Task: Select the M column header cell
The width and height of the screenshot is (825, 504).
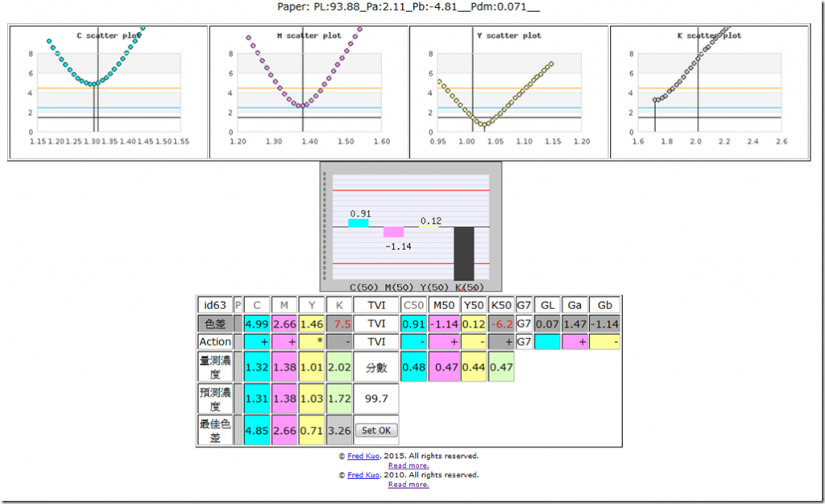Action: pos(284,305)
